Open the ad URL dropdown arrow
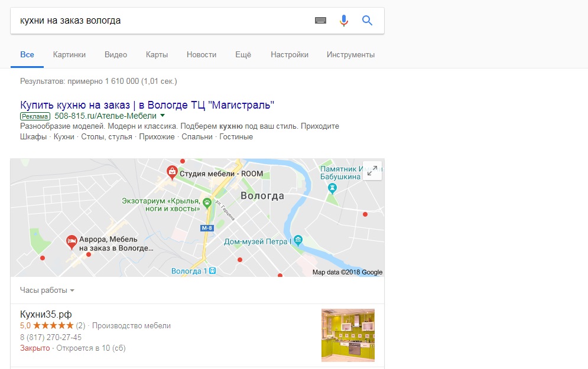Screen dimensions: 588x369 coord(163,116)
